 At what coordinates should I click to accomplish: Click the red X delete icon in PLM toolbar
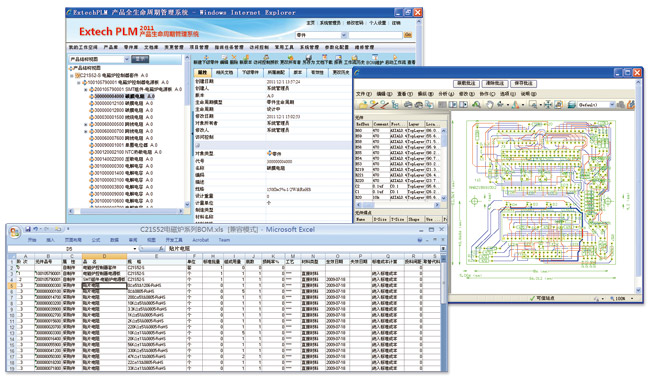[234, 57]
